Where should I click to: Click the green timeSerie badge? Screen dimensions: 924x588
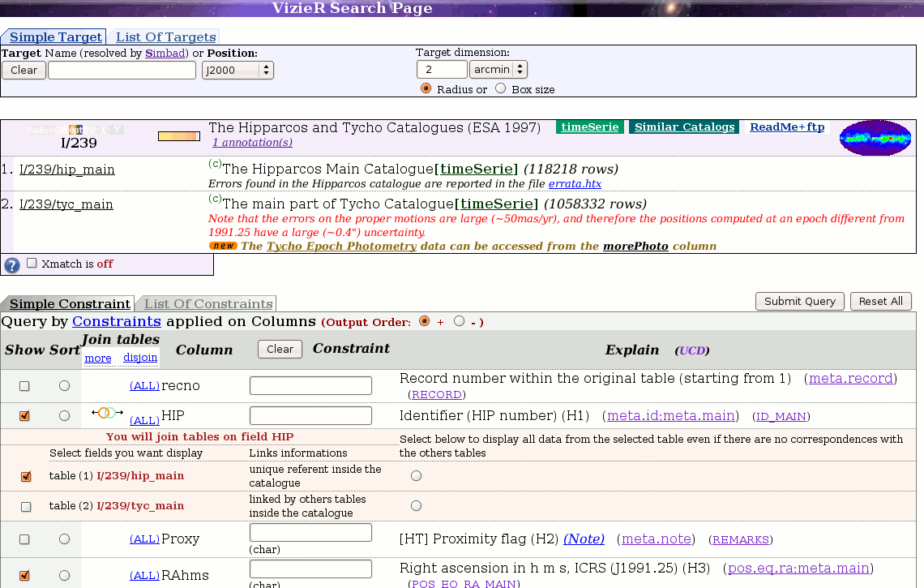click(x=590, y=127)
